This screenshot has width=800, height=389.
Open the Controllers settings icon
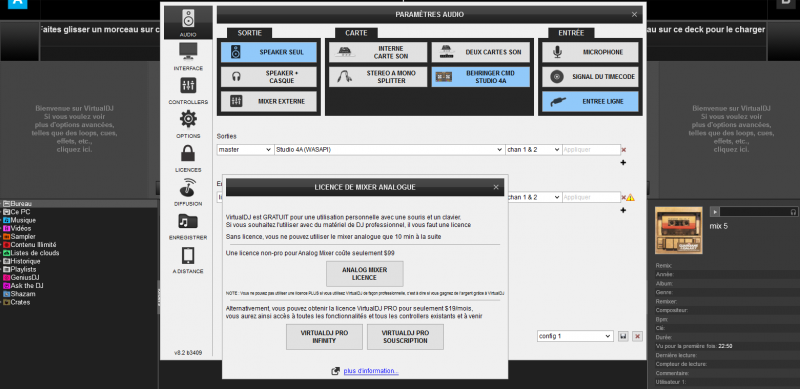pos(188,86)
